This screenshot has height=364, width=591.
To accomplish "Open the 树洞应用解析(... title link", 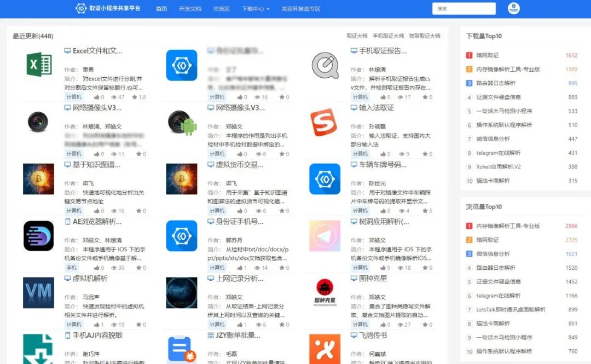I will click(384, 222).
